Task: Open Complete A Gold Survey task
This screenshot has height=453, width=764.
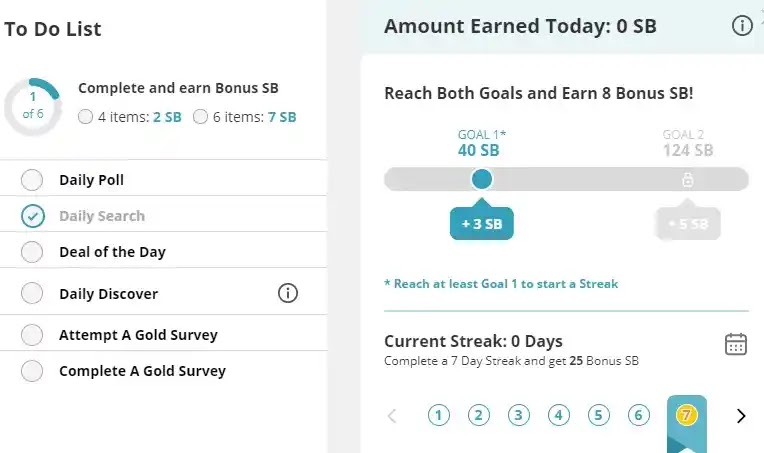Action: (x=142, y=371)
